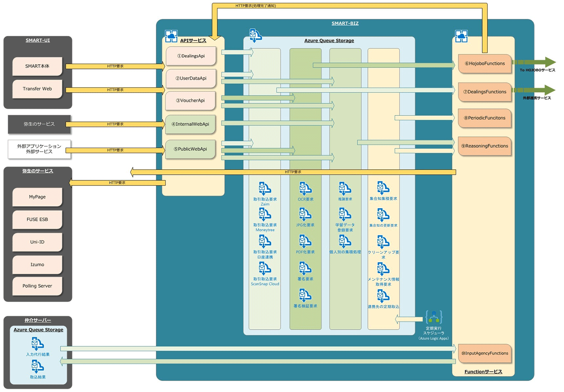Click the 仲介サーバー heading
The height and width of the screenshot is (392, 564).
coord(38,320)
